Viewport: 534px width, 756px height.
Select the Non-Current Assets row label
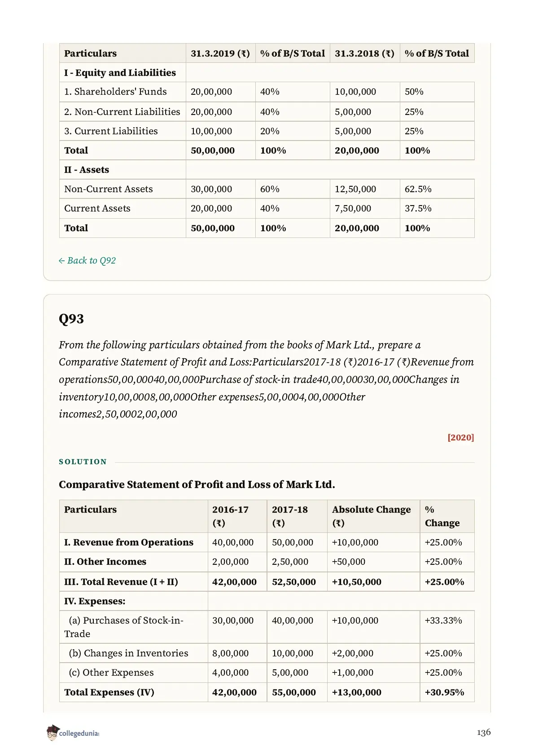(109, 189)
